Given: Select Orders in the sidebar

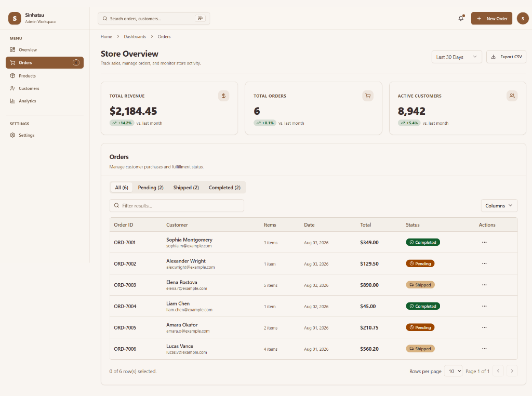Looking at the screenshot, I should point(45,62).
